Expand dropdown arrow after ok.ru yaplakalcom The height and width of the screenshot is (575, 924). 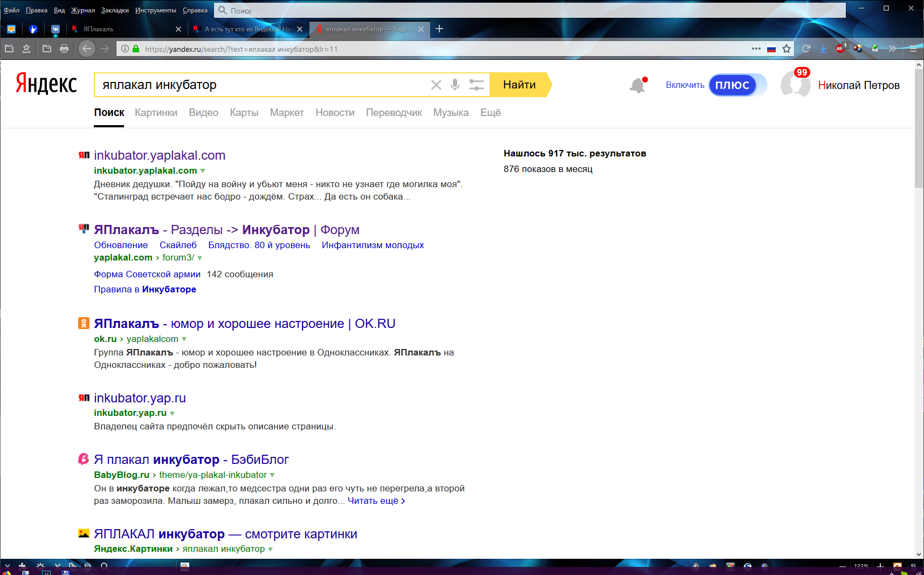coord(184,339)
